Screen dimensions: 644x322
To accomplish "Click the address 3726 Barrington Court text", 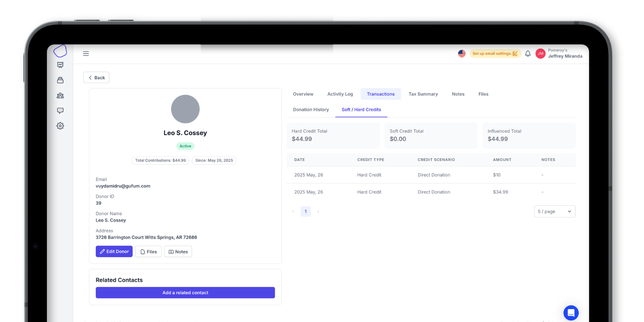I will click(x=147, y=237).
